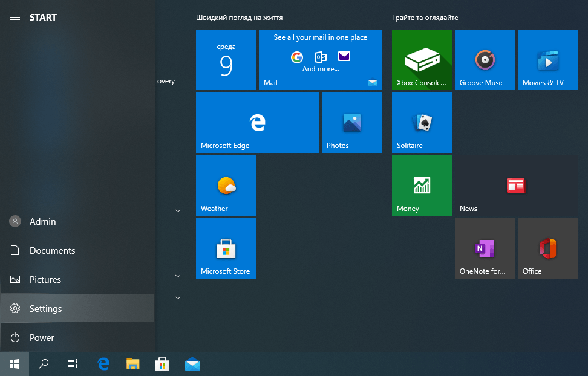Open the News tile

coord(517,186)
